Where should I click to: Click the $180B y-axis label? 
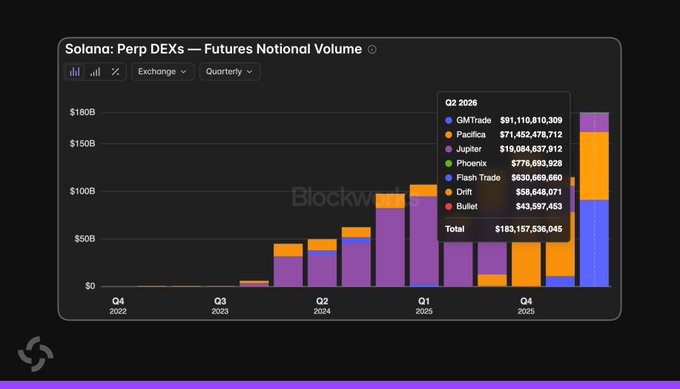click(x=82, y=112)
